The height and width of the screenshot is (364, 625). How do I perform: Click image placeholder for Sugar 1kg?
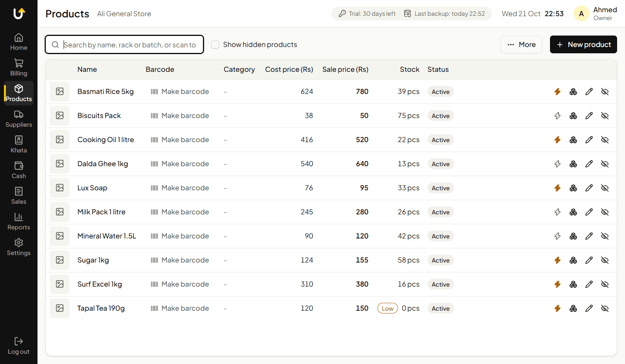[x=60, y=260]
